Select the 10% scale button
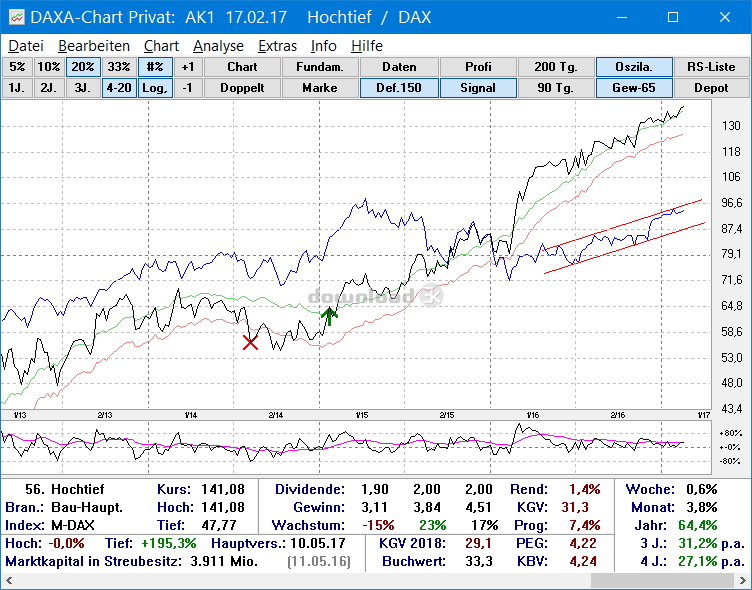The width and height of the screenshot is (752, 590). 49,67
